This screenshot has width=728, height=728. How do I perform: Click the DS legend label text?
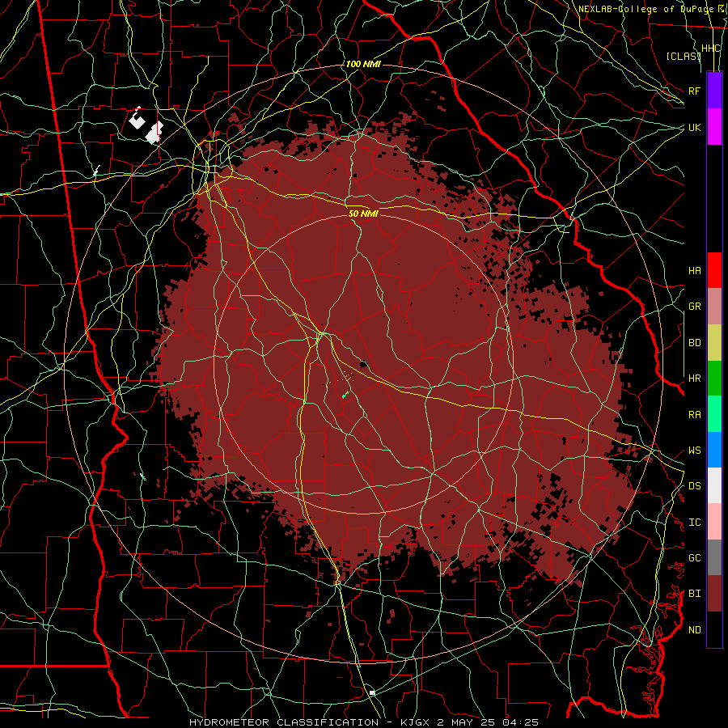click(x=695, y=486)
